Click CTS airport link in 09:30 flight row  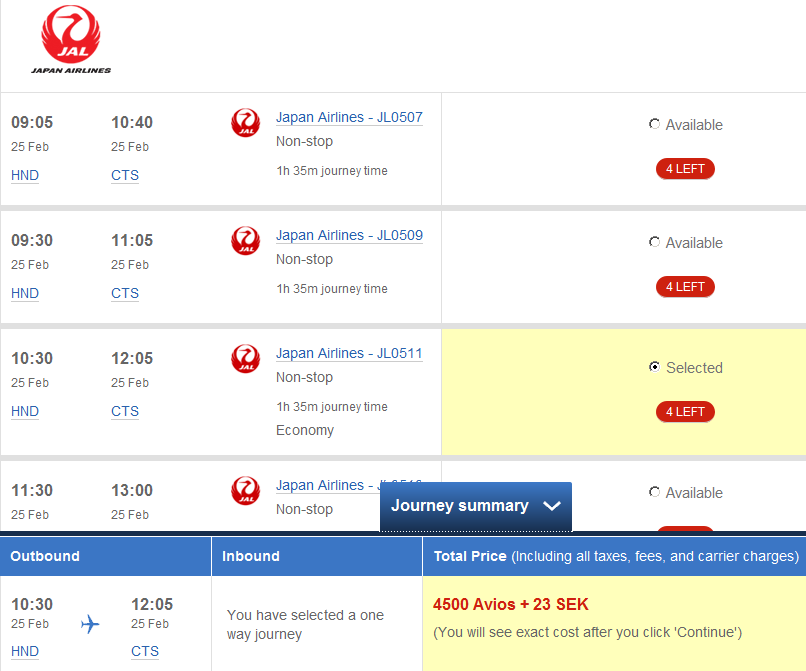tap(125, 293)
